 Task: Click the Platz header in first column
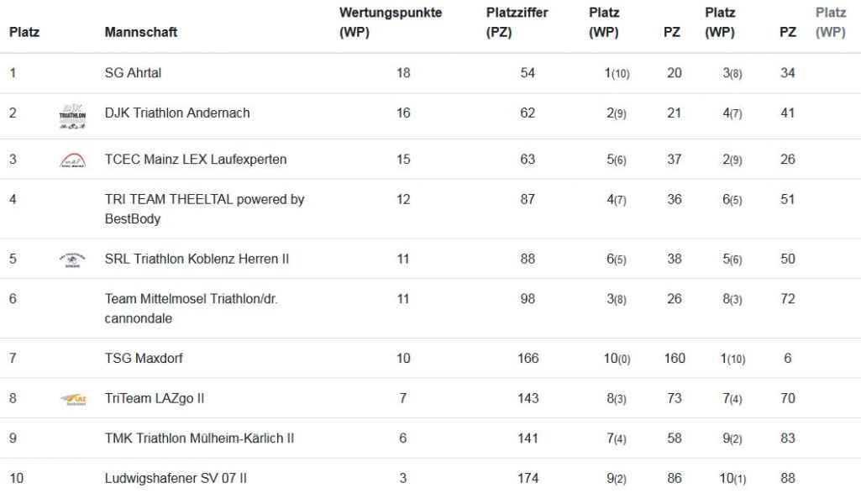(24, 33)
